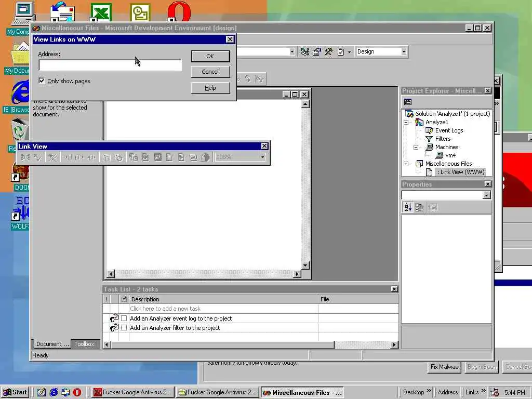Screen dimensions: 532x399
Task: Check the Add an Analyzer event log task
Action: (124, 318)
